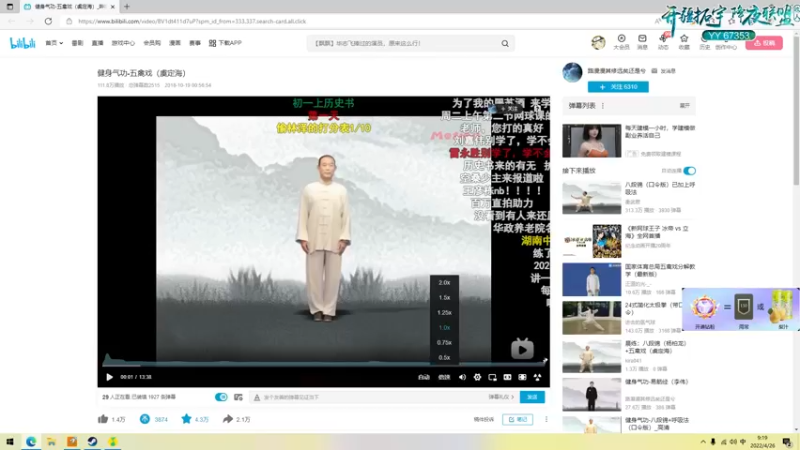Open the 收藏 favorites icon
This screenshot has height=450, width=800.
[684, 42]
